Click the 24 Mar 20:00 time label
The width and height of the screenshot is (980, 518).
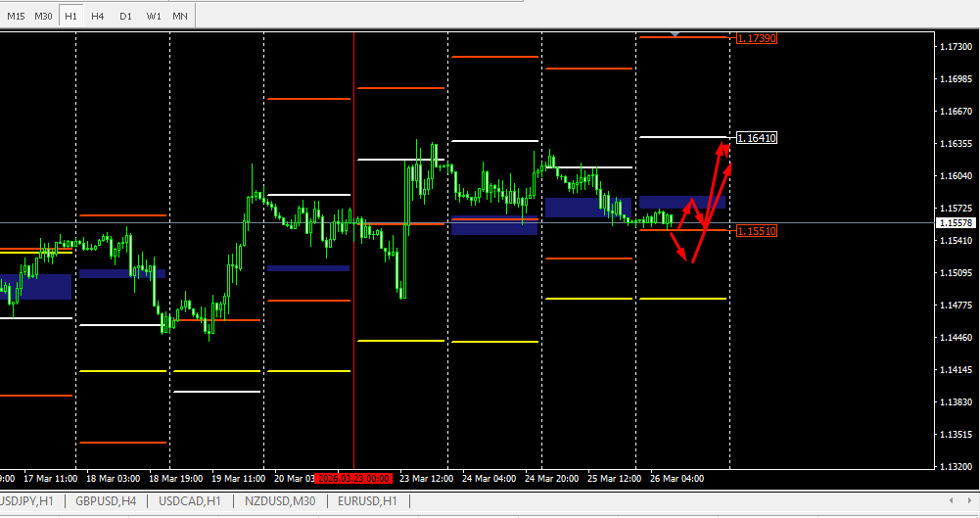[551, 479]
